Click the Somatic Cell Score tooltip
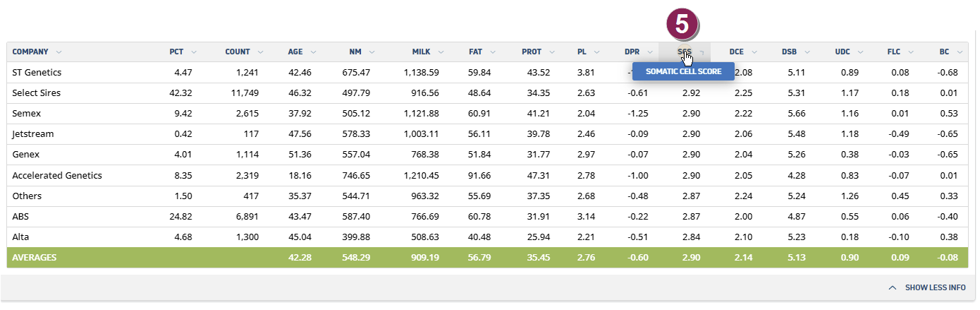This screenshot has height=310, width=980. click(x=683, y=71)
